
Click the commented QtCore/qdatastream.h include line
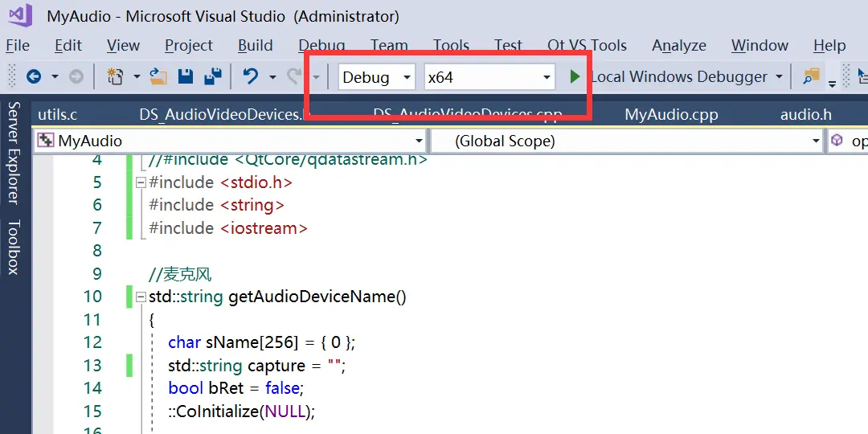(x=288, y=160)
